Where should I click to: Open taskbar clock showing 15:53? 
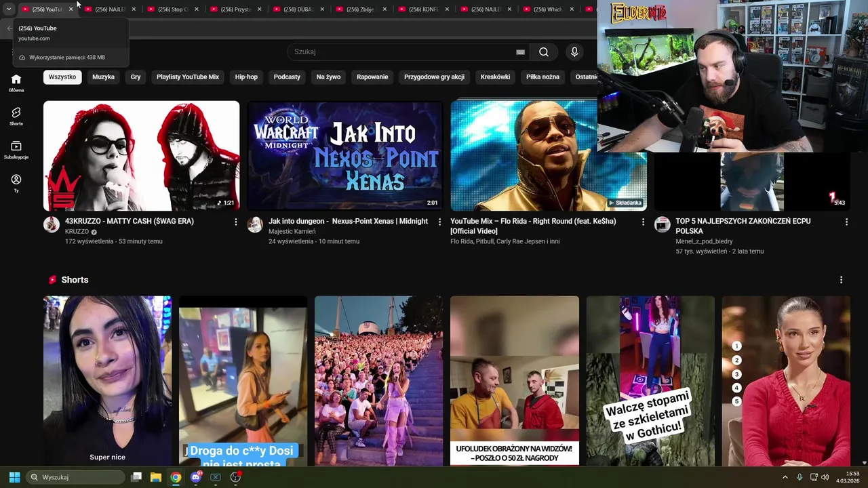[848, 477]
